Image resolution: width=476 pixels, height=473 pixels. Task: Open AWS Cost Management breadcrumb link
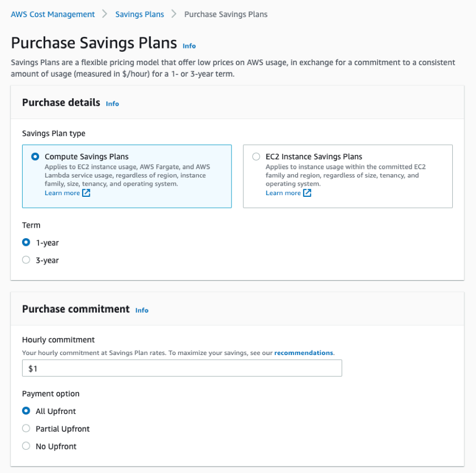(x=53, y=14)
